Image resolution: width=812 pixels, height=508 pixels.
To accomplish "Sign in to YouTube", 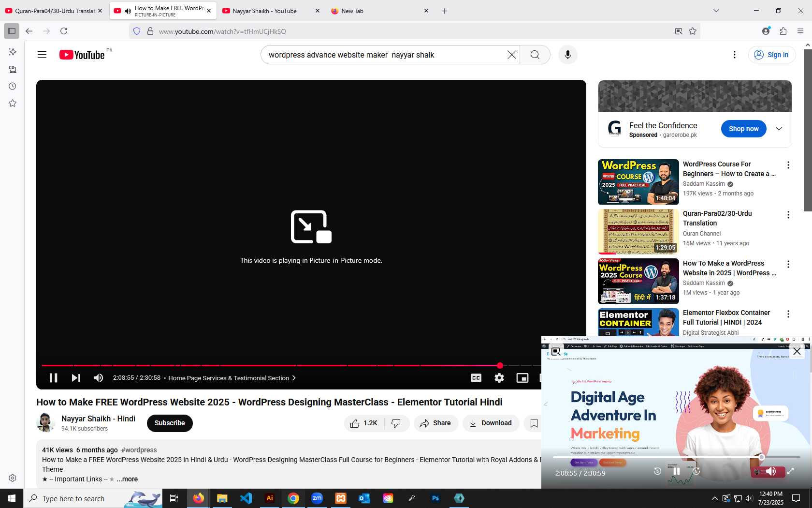I will (x=772, y=55).
